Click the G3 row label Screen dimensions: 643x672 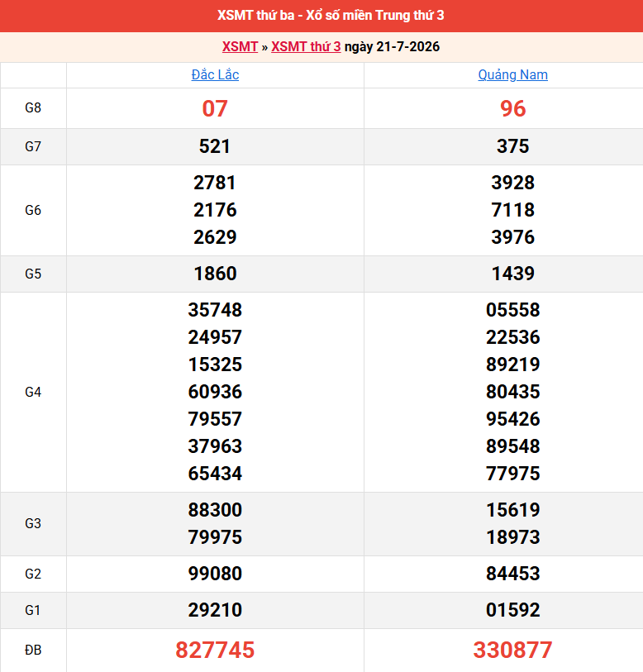pos(33,524)
